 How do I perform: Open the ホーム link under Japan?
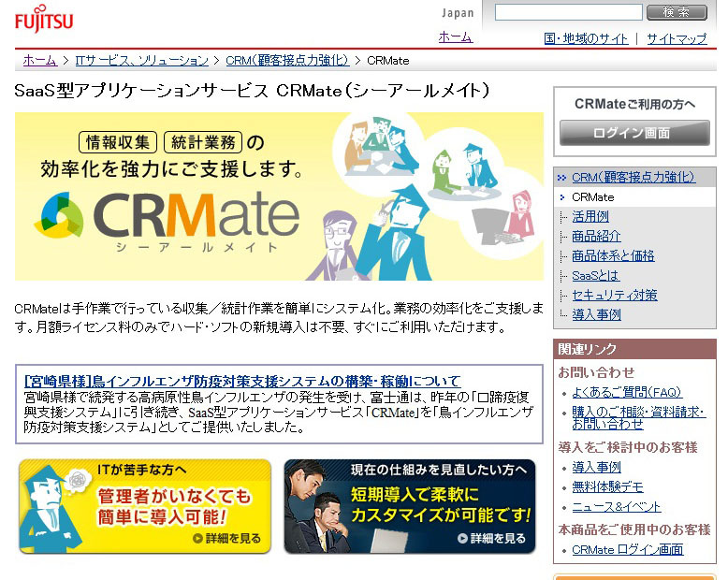[x=456, y=37]
